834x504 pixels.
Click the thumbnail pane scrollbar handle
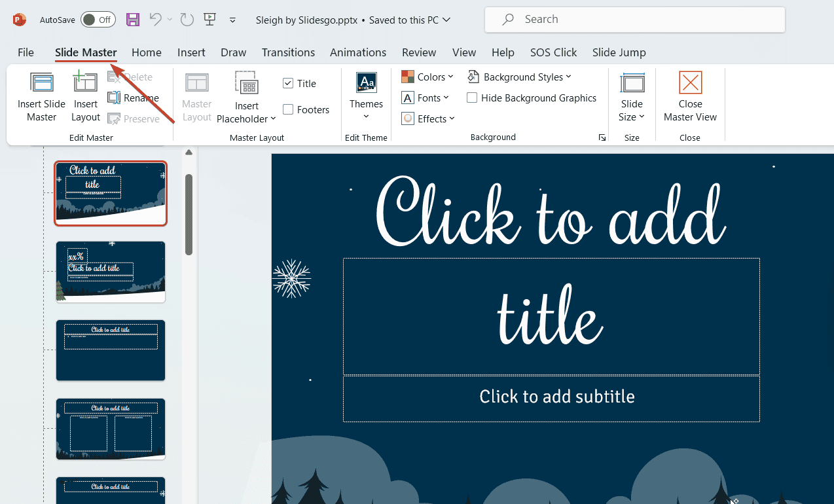pyautogui.click(x=189, y=214)
